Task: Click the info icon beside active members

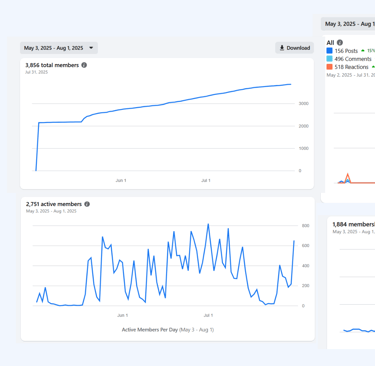Action: pyautogui.click(x=87, y=204)
